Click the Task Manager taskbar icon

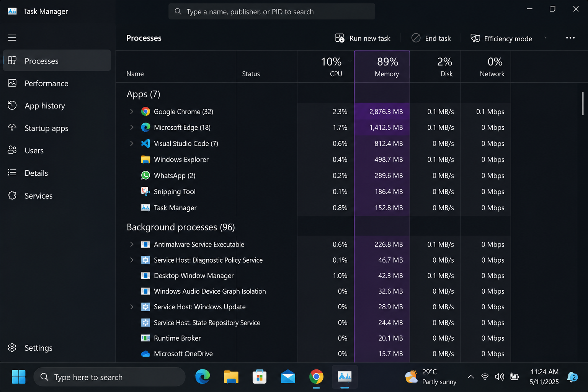(345, 377)
